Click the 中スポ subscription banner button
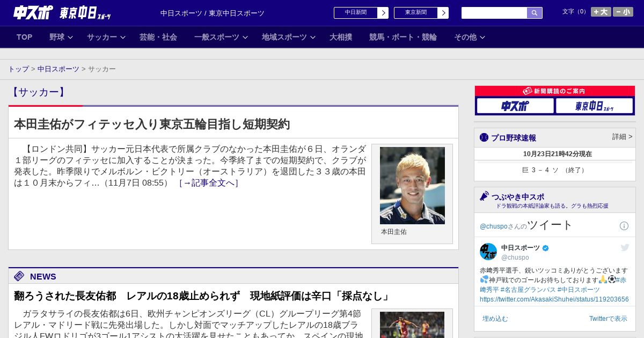This screenshot has width=644, height=338. pyautogui.click(x=515, y=106)
